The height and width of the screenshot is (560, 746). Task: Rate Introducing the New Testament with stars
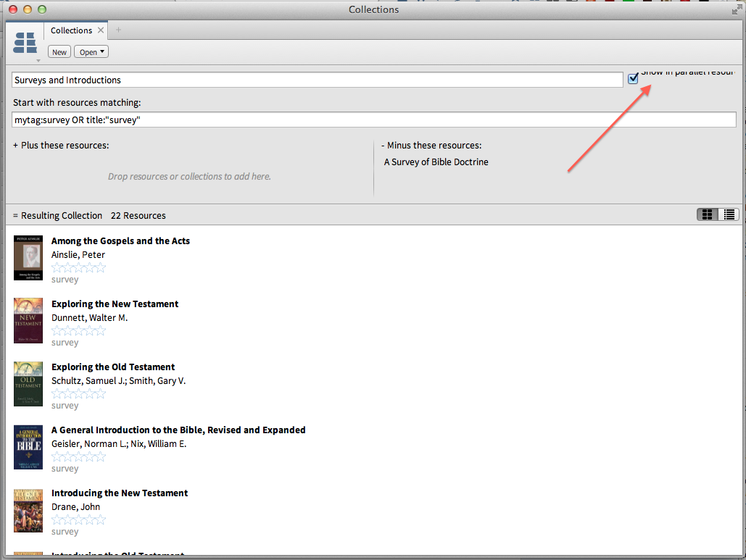pos(78,519)
